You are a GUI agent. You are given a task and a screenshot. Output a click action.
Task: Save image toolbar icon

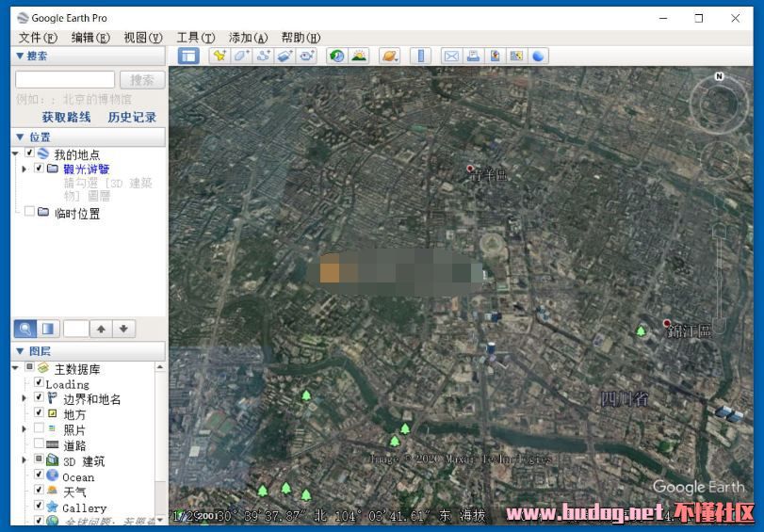coord(495,56)
